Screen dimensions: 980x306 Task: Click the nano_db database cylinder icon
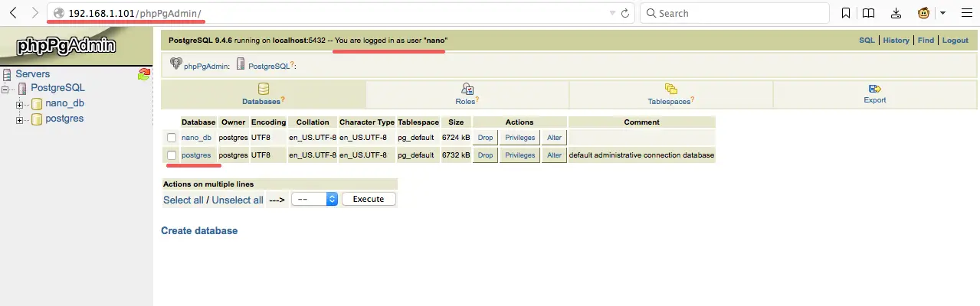tap(36, 103)
